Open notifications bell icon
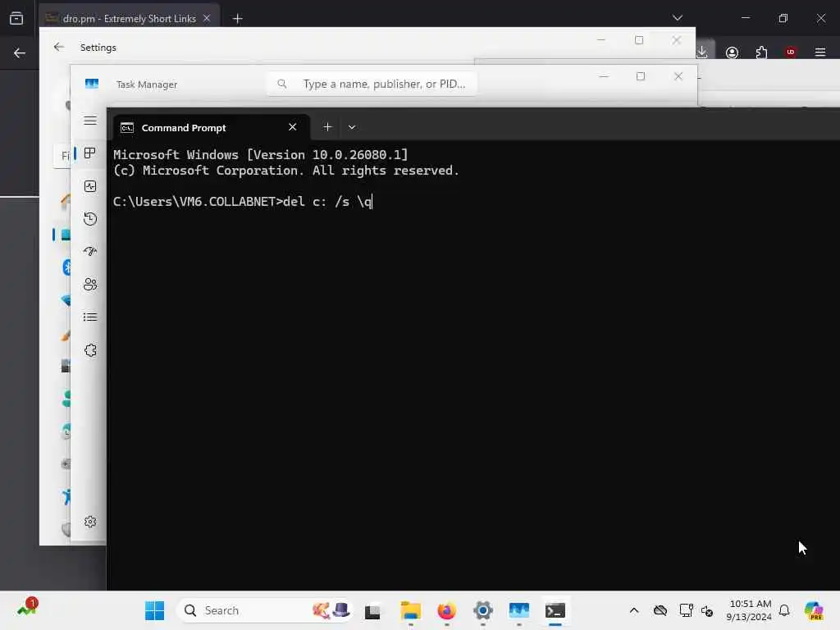840x630 pixels. pos(784,610)
